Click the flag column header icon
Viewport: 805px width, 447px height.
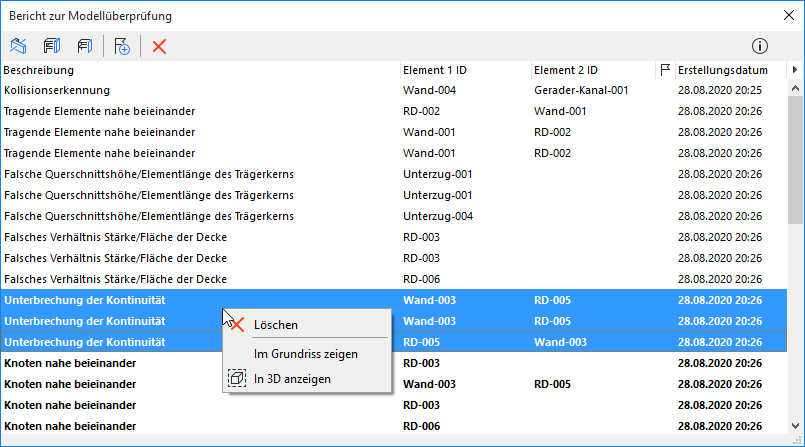(x=665, y=70)
